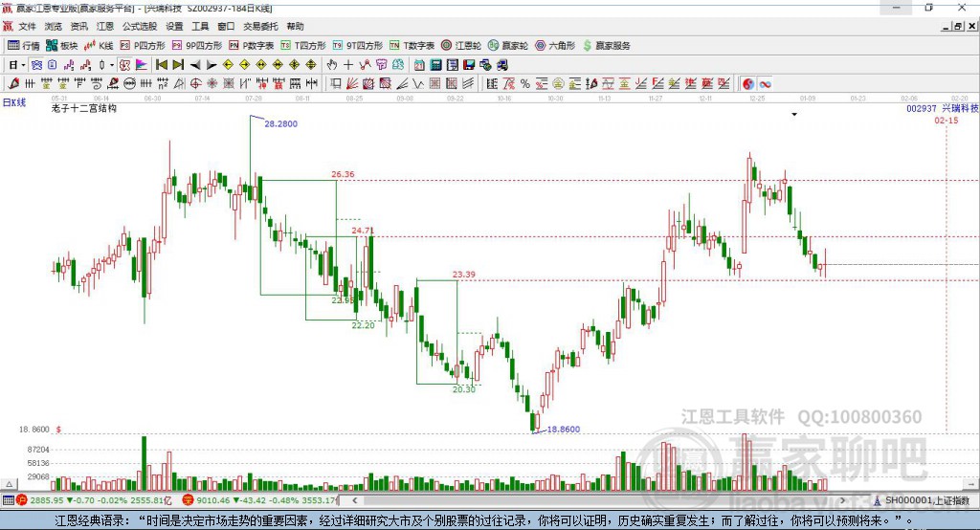Select the hand pan tool
980x530 pixels.
332,65
